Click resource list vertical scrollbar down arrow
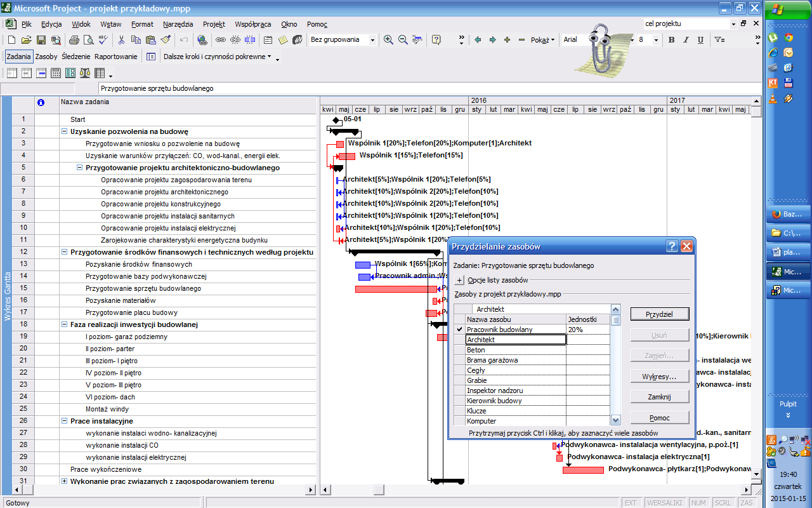The height and width of the screenshot is (508, 812). (615, 420)
